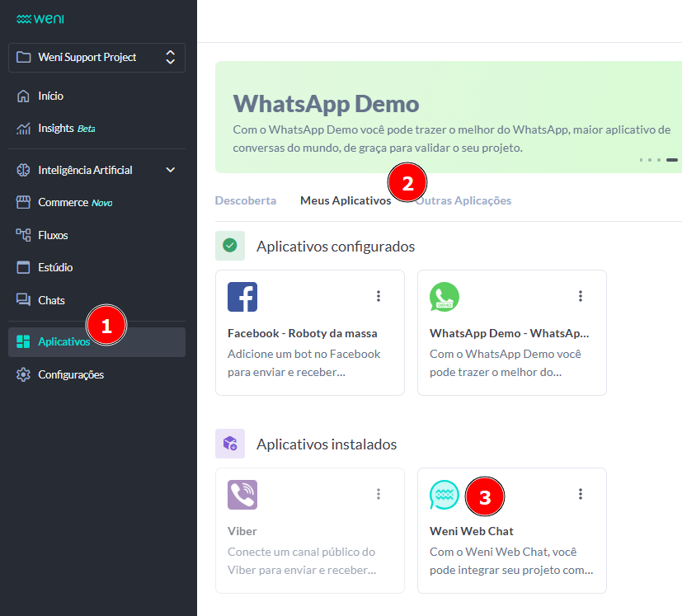The height and width of the screenshot is (616, 682).
Task: Open the Commerce section
Action: (x=63, y=202)
